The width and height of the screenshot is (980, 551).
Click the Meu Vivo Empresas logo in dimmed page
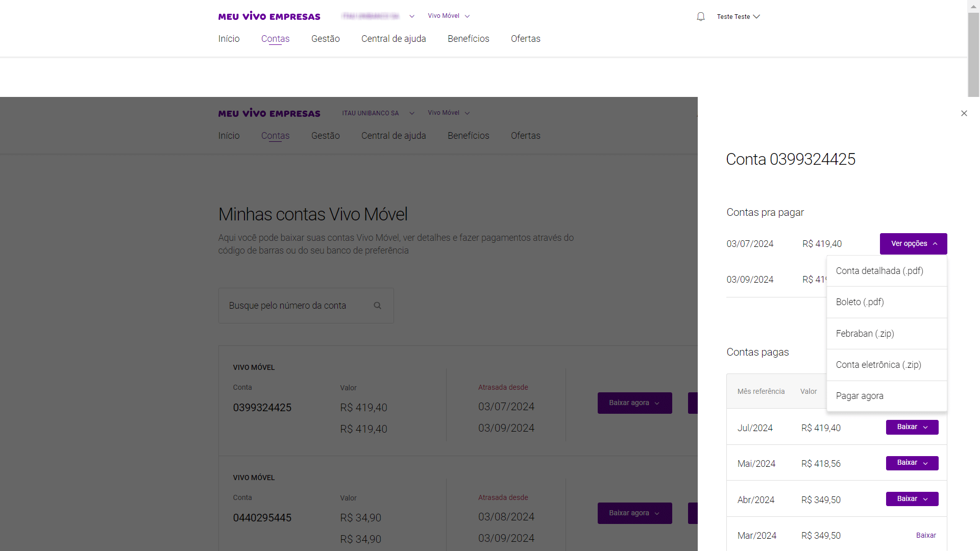[269, 113]
